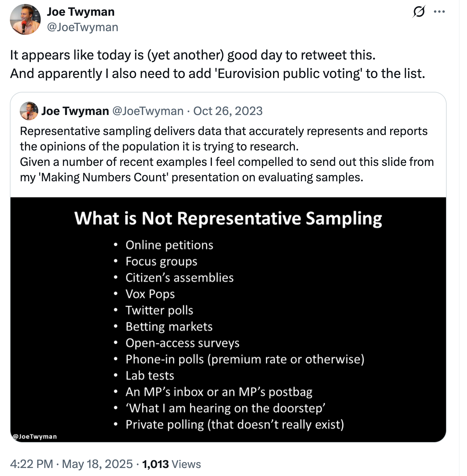Click 'Private polling' bullet on slide
The image size is (467, 476).
235,425
